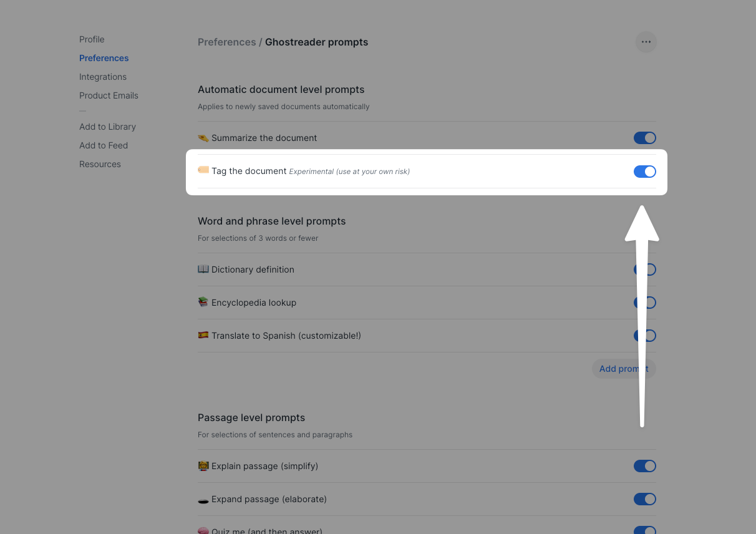Open Resources in the sidebar
The image size is (756, 534).
[100, 164]
